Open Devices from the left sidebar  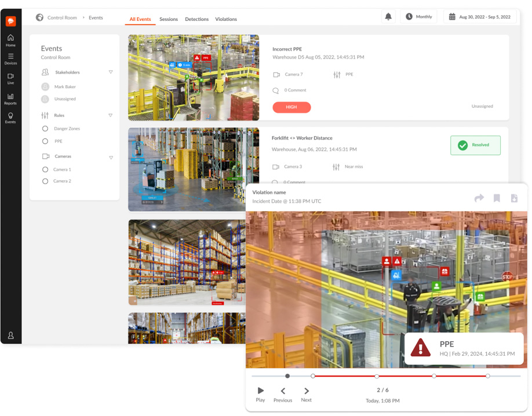10,58
